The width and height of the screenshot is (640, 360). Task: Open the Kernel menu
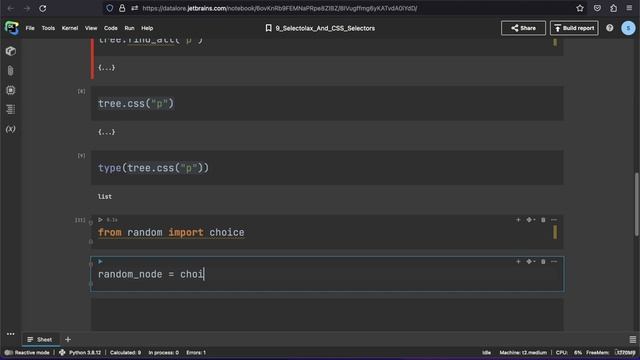click(70, 28)
